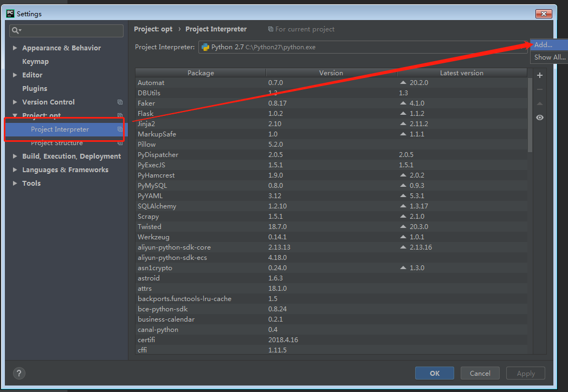Screen dimensions: 568x392
Task: Expand the Appearance & Behavior section
Action: pyautogui.click(x=15, y=48)
